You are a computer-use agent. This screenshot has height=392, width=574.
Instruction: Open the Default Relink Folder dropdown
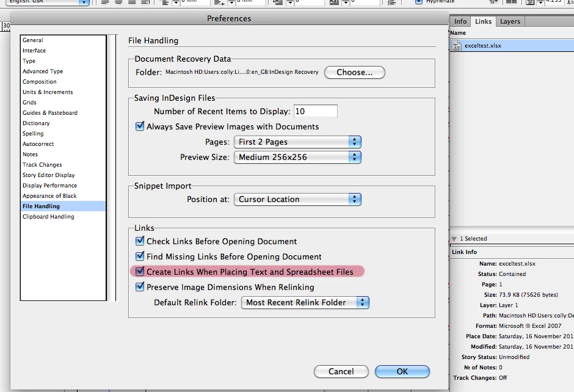point(305,303)
